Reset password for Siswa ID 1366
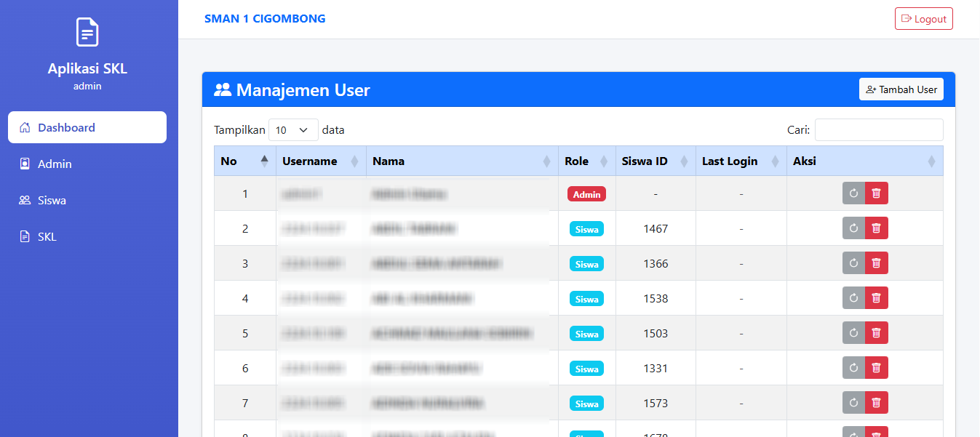Image resolution: width=980 pixels, height=437 pixels. [x=854, y=263]
